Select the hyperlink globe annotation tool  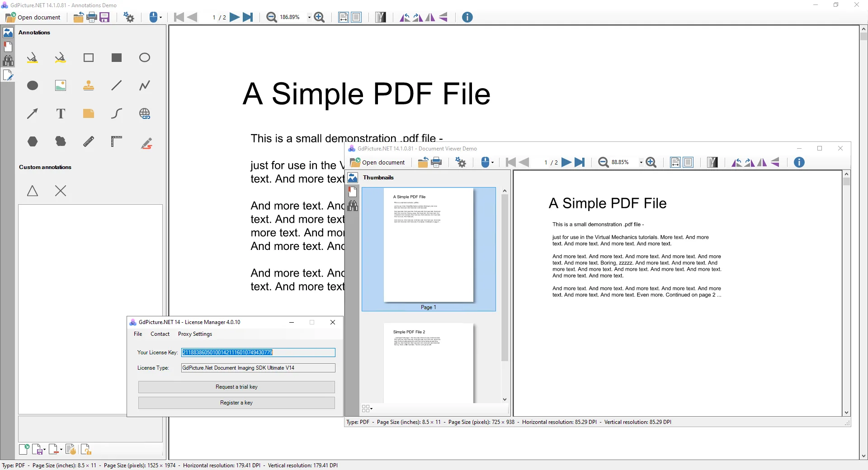(145, 113)
